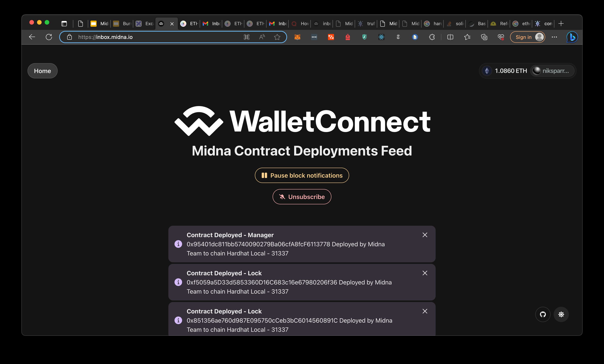
Task: Click the Unsubscribe button
Action: [x=302, y=197]
